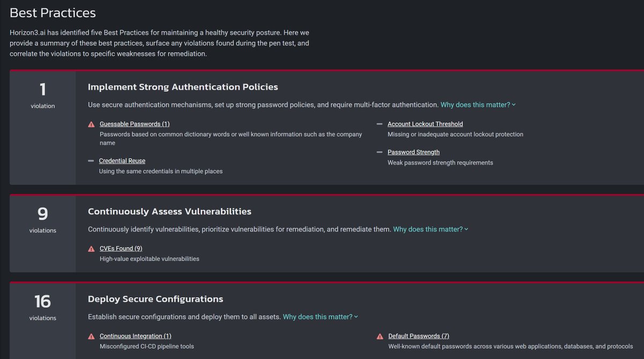Screen dimensions: 644x359
Task: Click text Using the same credentials in multiple places
Action: point(161,171)
